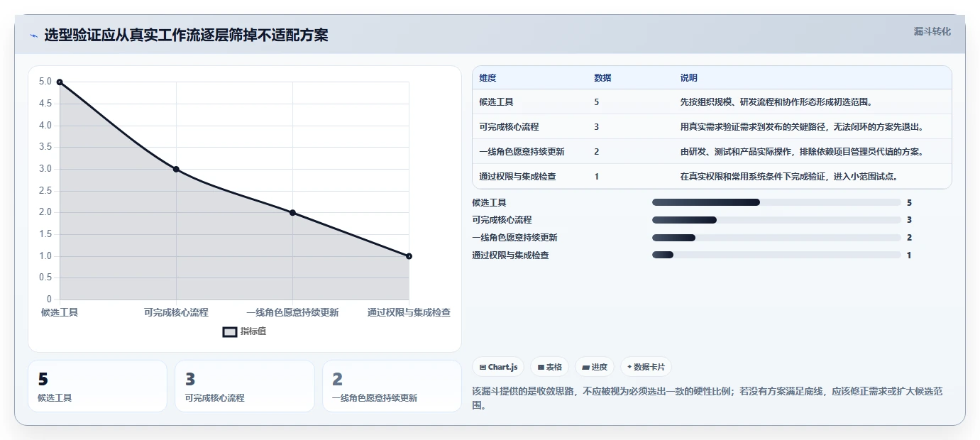The height and width of the screenshot is (440, 980).
Task: Click the 可完成核心流程 progress bar
Action: click(776, 220)
